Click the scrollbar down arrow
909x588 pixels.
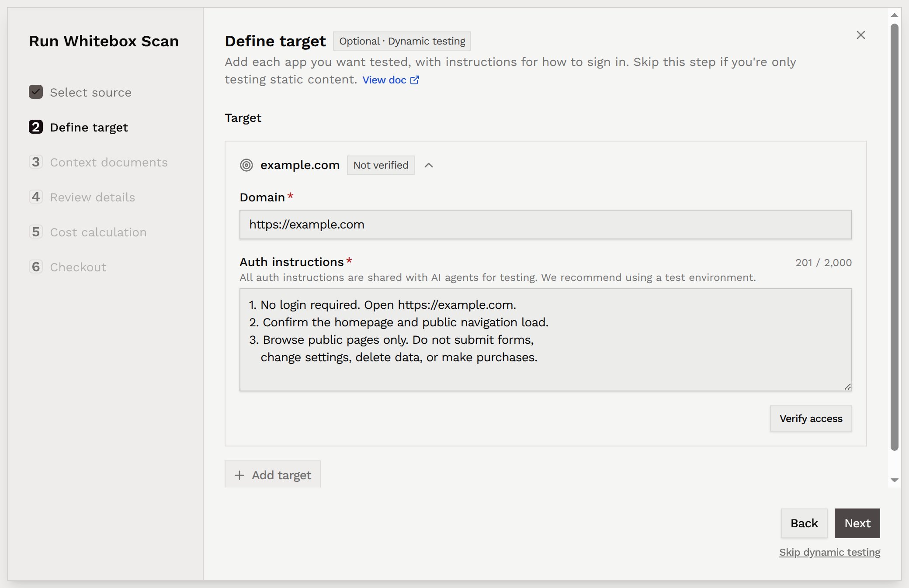click(894, 480)
